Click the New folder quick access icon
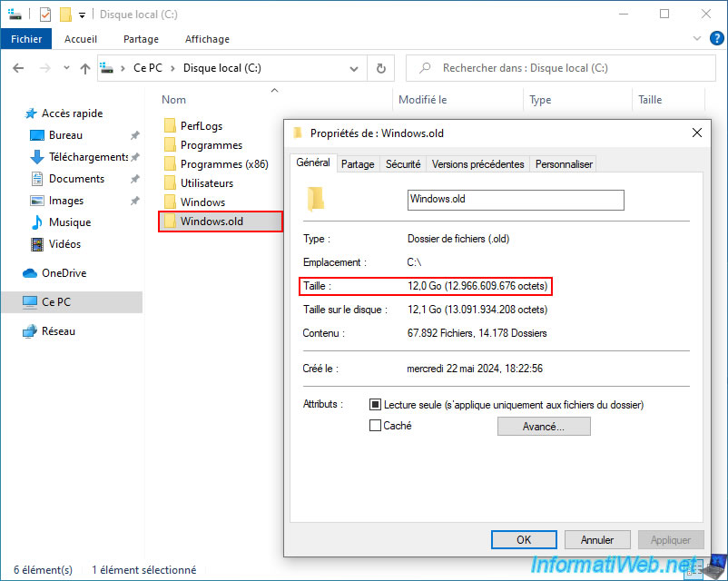This screenshot has height=581, width=728. [65, 15]
